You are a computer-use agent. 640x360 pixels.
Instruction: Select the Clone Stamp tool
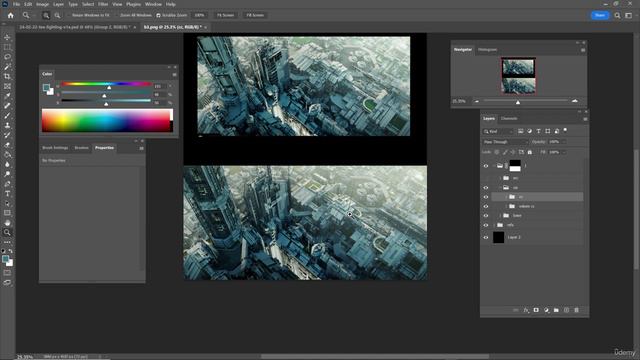point(7,125)
